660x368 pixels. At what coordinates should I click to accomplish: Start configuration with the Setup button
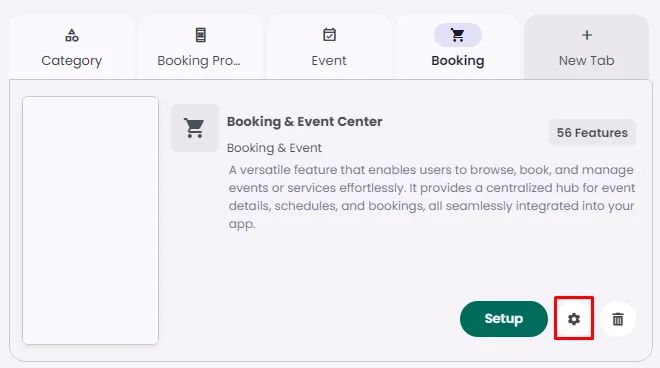click(504, 319)
